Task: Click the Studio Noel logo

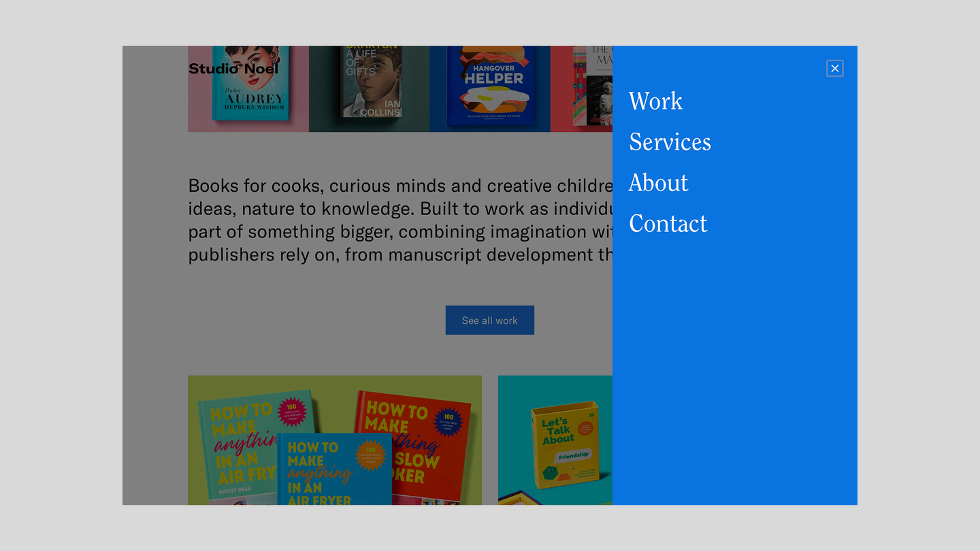Action: coord(233,68)
